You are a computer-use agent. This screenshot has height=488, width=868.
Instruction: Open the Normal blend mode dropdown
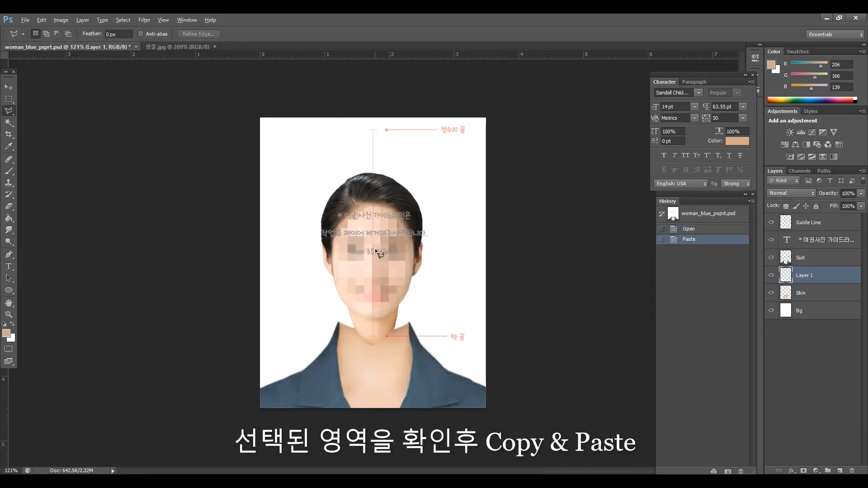coord(791,193)
